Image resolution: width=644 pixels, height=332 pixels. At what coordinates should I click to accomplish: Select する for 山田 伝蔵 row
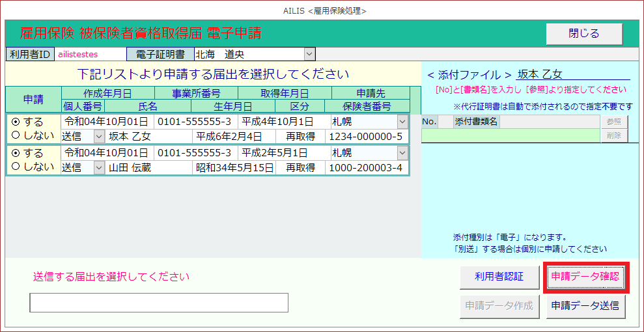pos(16,154)
